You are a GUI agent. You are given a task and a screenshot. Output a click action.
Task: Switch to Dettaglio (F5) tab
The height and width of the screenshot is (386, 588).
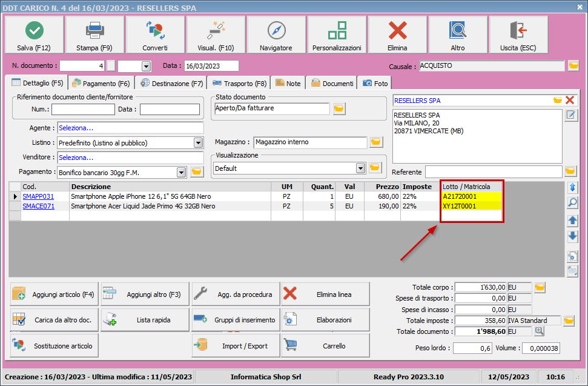(x=37, y=83)
